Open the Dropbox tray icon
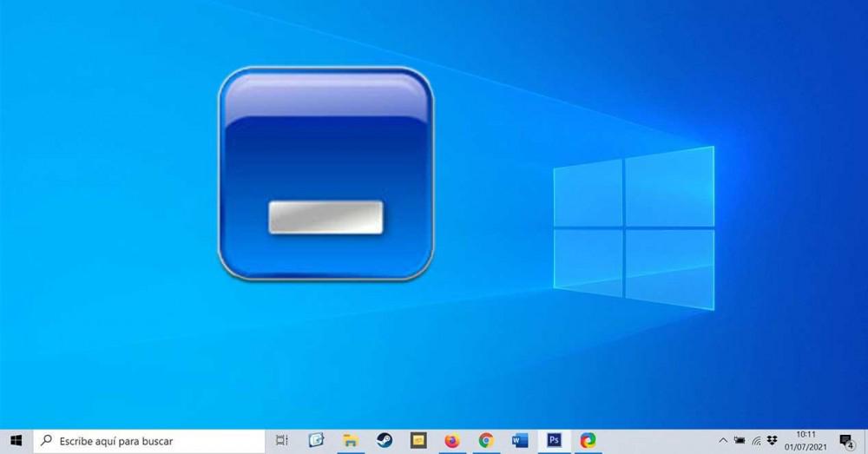Image resolution: width=868 pixels, height=454 pixels. point(773,441)
